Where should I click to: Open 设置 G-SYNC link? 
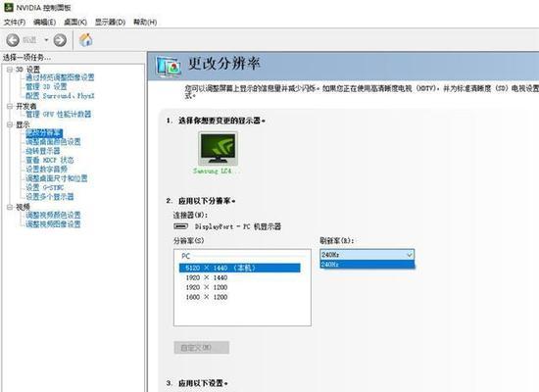(x=45, y=187)
